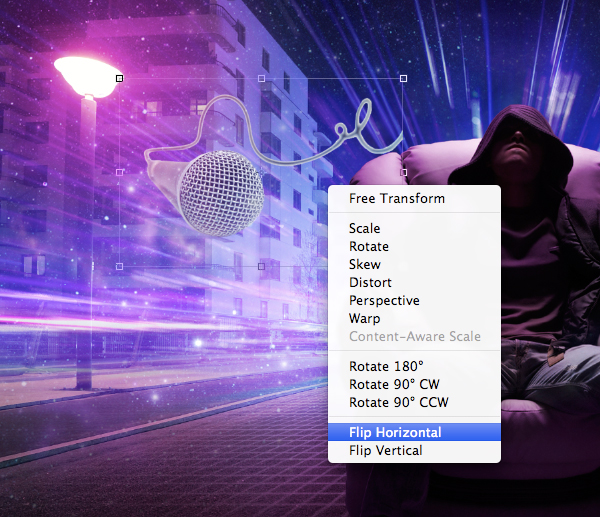
Task: Choose Flip Vertical from the menu
Action: coord(386,451)
